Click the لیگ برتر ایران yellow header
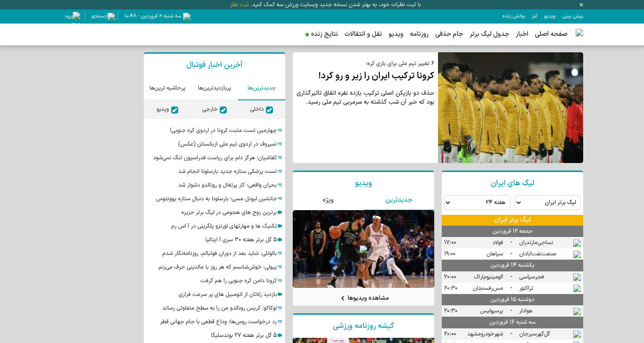This screenshot has height=343, width=644. point(512,220)
